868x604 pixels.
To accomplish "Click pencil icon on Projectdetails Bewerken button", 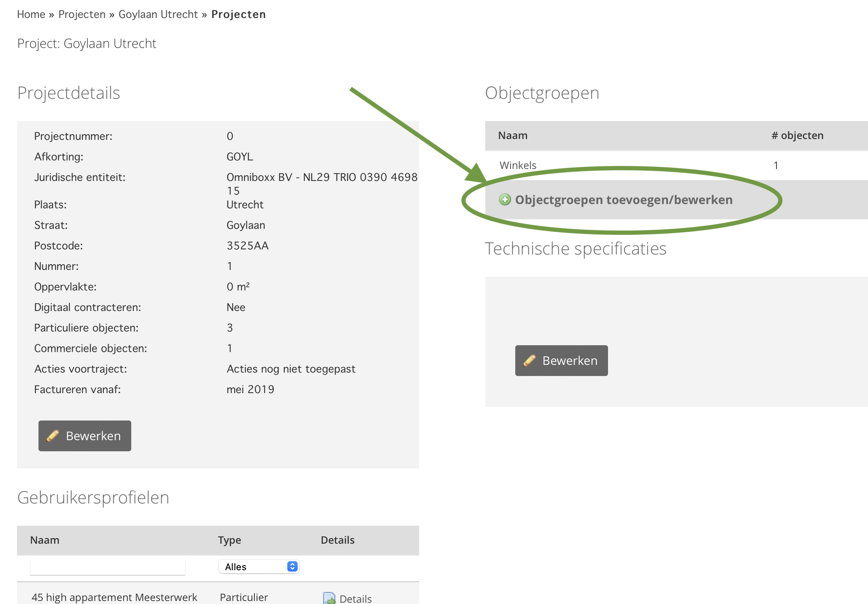I will coord(53,436).
